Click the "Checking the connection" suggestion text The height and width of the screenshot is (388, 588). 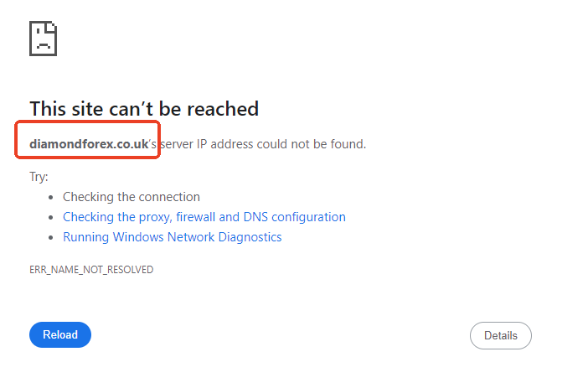coord(132,197)
